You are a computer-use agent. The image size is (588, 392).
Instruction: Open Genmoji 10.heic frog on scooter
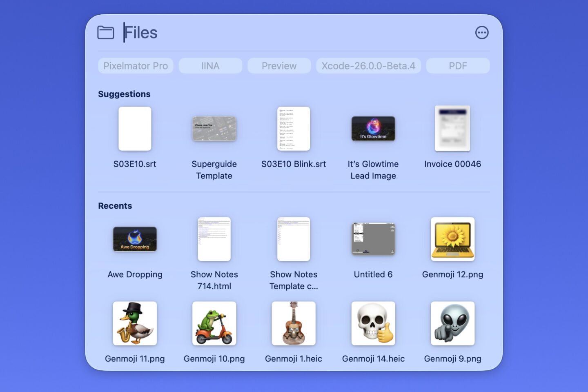point(214,323)
